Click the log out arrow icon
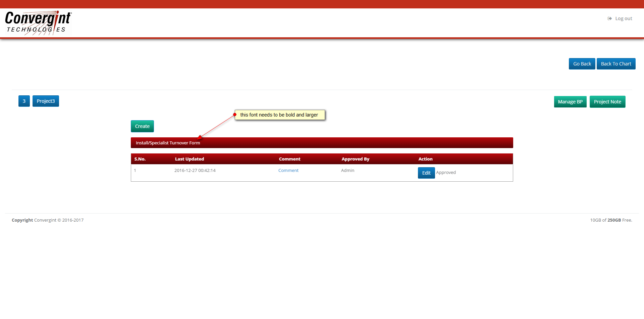The width and height of the screenshot is (644, 319). (x=609, y=18)
